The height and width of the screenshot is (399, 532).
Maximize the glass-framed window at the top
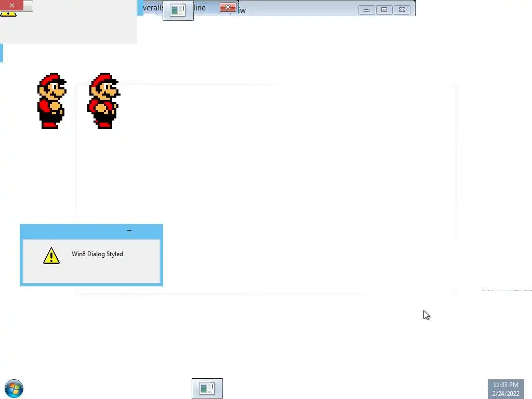tap(384, 10)
